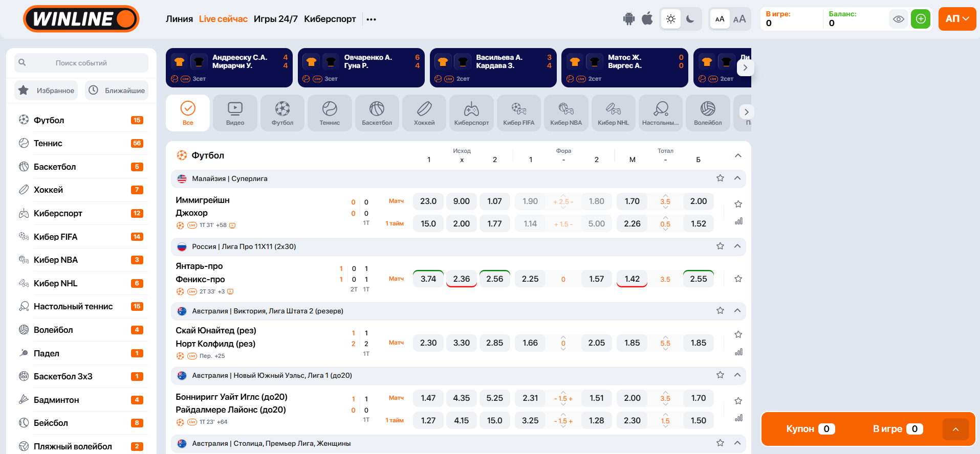This screenshot has height=454, width=980.
Task: Click the green add funds plus icon
Action: coord(921,19)
